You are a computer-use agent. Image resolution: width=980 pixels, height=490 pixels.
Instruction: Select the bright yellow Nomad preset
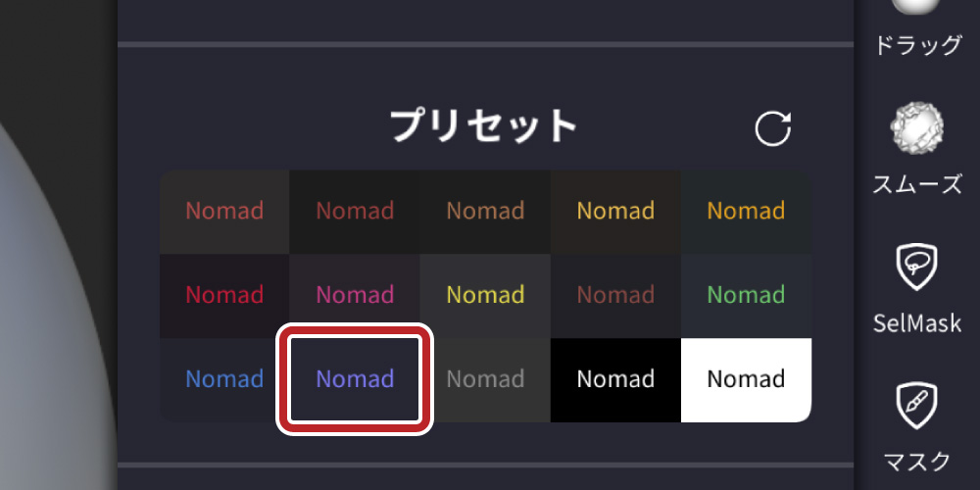pos(485,295)
